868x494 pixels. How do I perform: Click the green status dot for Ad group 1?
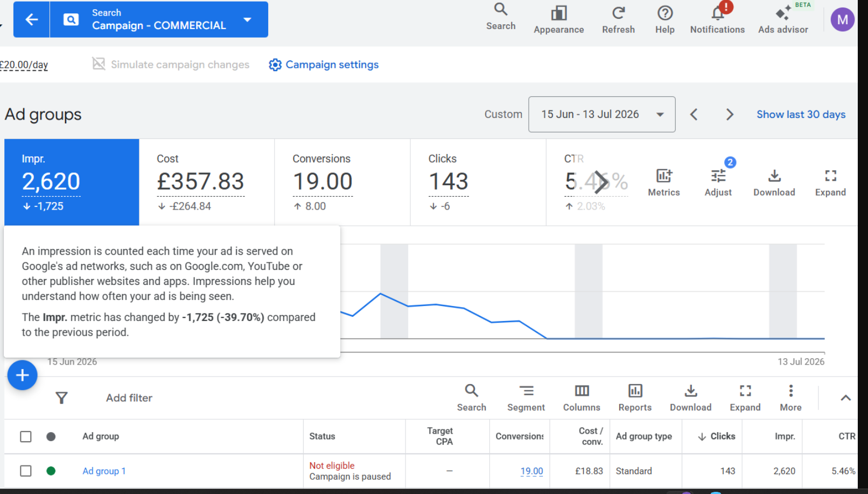(51, 471)
